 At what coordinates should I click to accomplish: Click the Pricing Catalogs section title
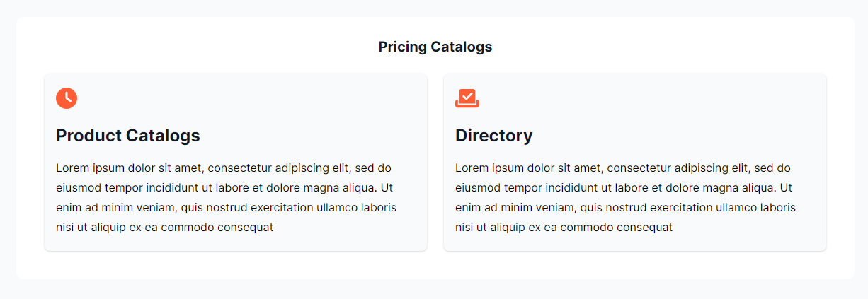pyautogui.click(x=435, y=47)
